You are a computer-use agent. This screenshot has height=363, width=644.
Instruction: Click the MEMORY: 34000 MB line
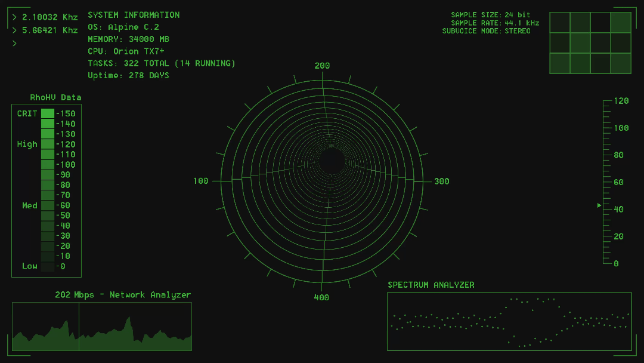coord(129,39)
